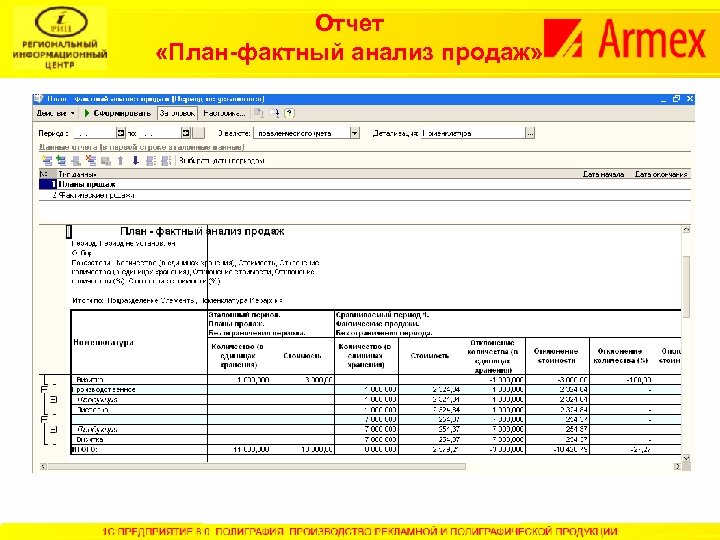The height and width of the screenshot is (540, 720).
Task: Click the sort descending icon
Action: tap(166, 161)
